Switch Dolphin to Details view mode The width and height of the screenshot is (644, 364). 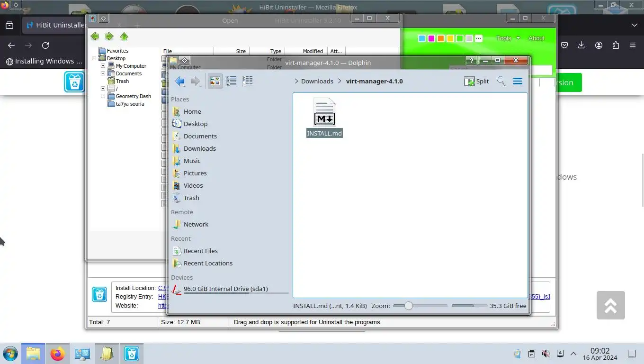coord(247,81)
